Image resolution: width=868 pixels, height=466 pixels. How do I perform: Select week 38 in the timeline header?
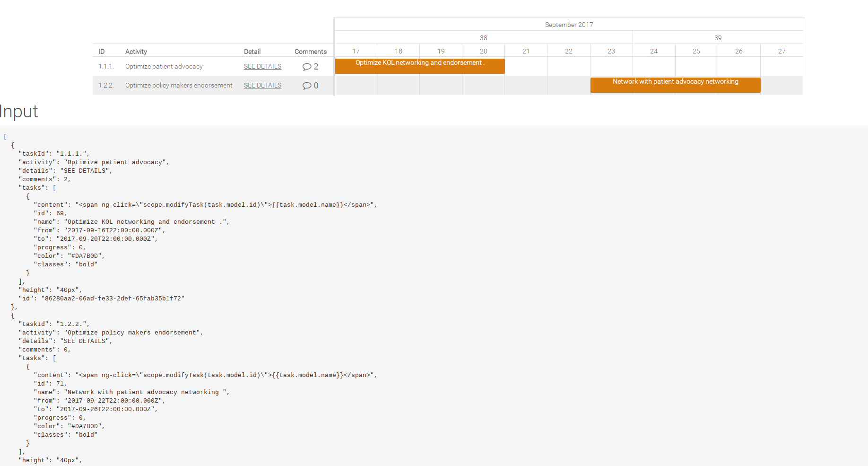[x=483, y=37]
